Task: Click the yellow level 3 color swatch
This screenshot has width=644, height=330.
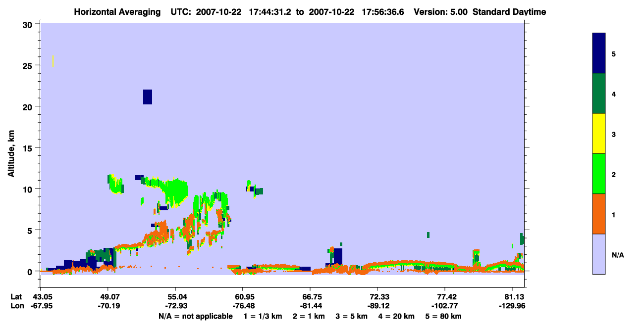Action: 599,134
